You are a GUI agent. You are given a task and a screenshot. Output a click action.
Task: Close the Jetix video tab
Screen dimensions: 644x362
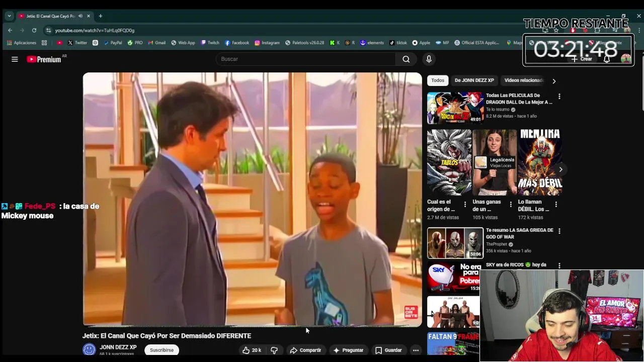pyautogui.click(x=89, y=16)
